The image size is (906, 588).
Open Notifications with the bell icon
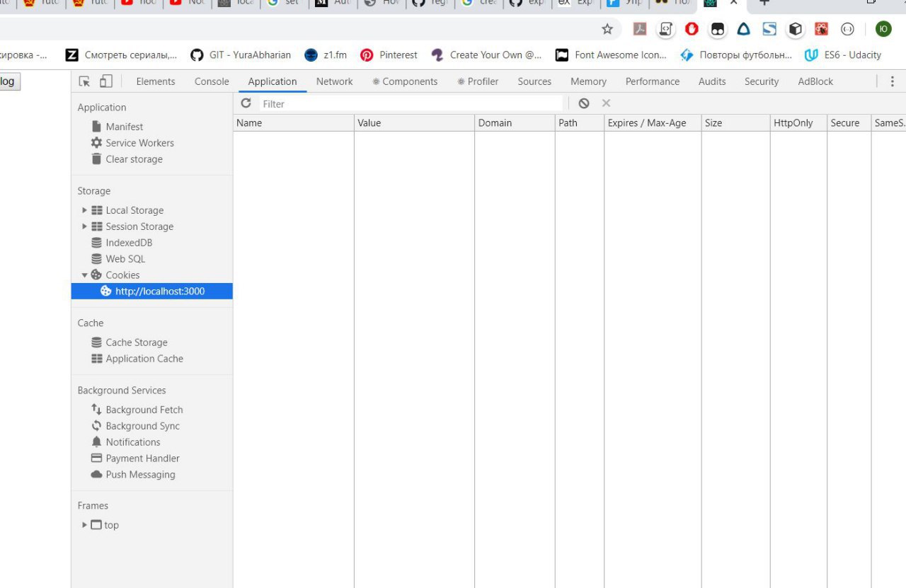click(x=125, y=442)
